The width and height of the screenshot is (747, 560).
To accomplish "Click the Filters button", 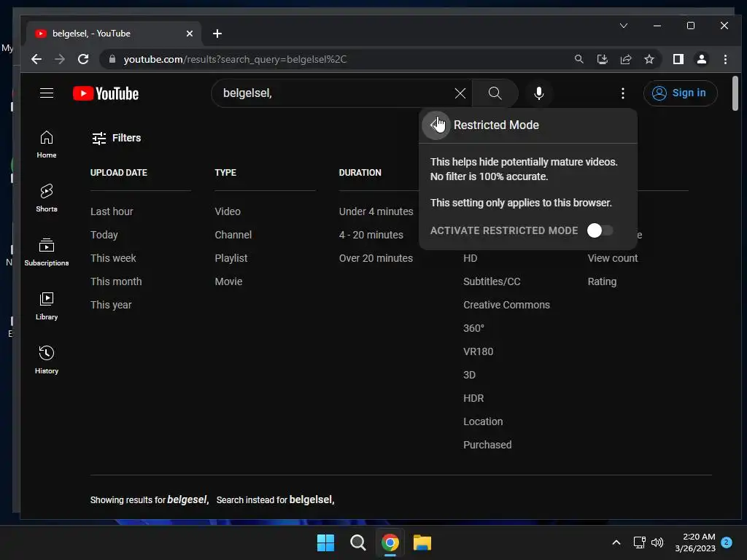I will pos(116,138).
